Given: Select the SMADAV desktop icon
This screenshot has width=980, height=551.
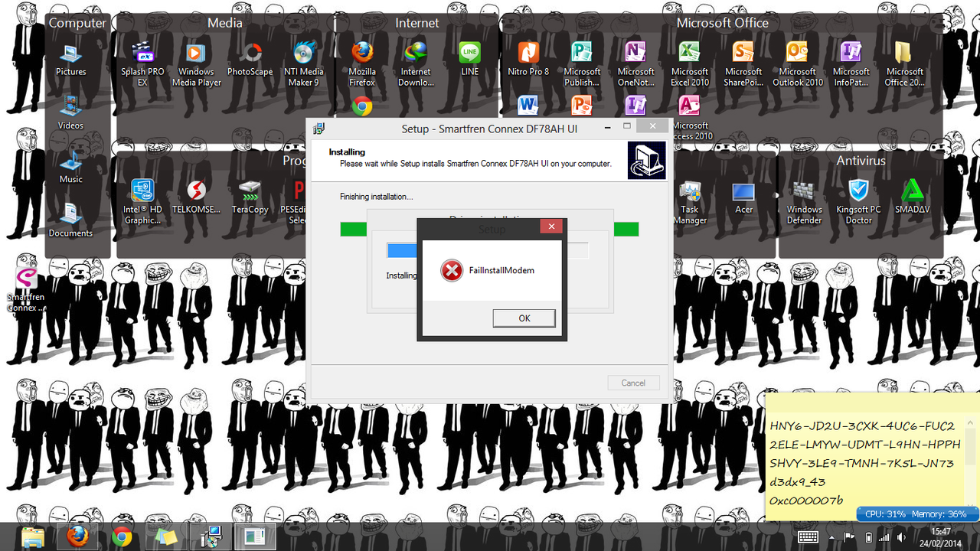Looking at the screenshot, I should coord(911,197).
